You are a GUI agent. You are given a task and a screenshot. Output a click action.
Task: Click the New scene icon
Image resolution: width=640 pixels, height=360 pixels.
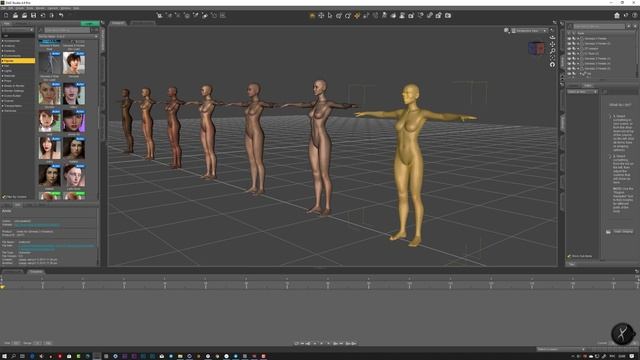tap(6, 16)
